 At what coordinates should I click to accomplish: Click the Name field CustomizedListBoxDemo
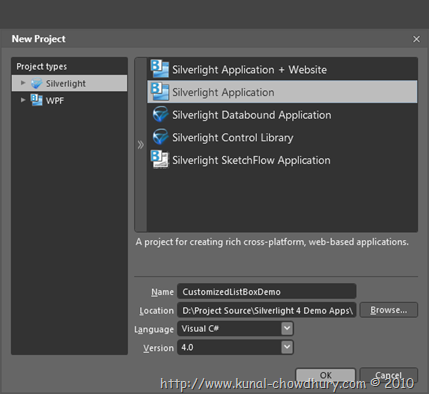point(267,291)
